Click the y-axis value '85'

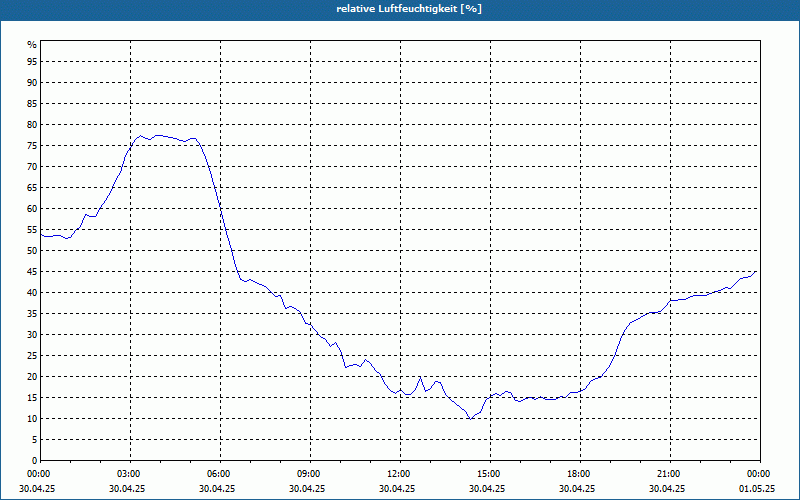click(x=32, y=104)
